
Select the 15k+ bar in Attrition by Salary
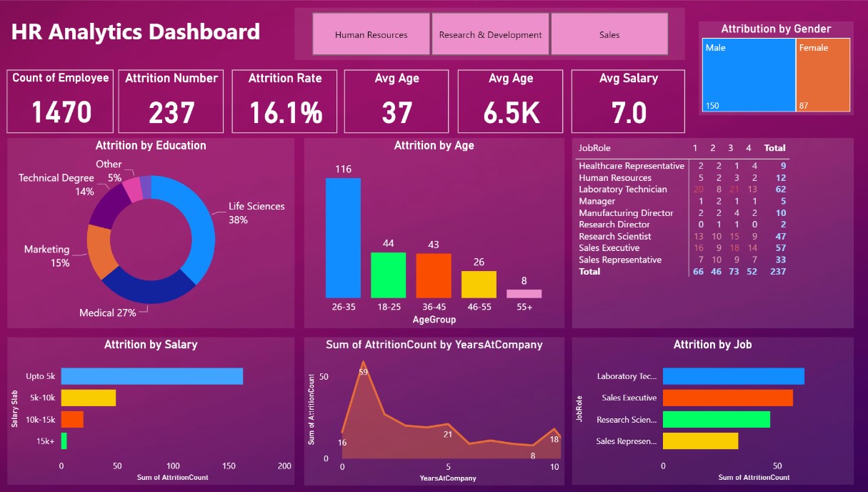[64, 441]
